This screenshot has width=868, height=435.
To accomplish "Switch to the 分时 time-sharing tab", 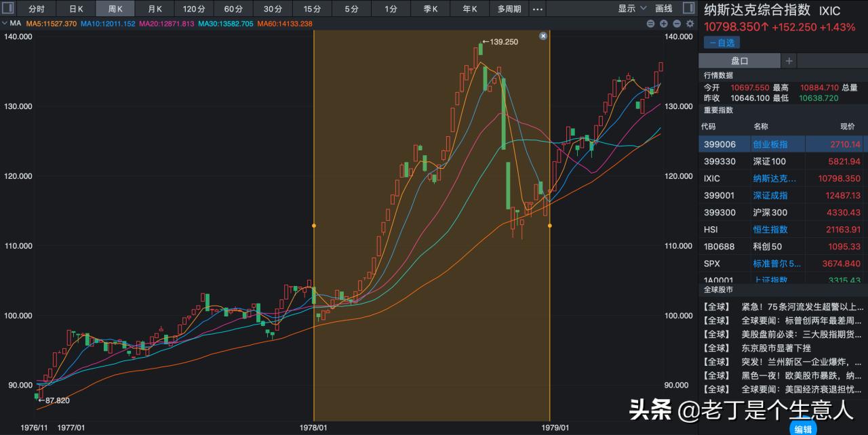I will [37, 9].
